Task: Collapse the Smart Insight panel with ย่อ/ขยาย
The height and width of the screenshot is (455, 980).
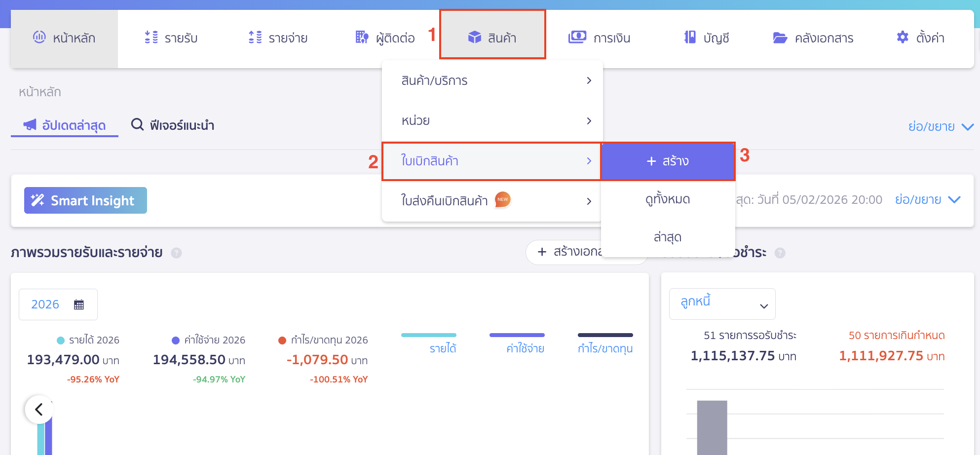Action: pyautogui.click(x=927, y=200)
